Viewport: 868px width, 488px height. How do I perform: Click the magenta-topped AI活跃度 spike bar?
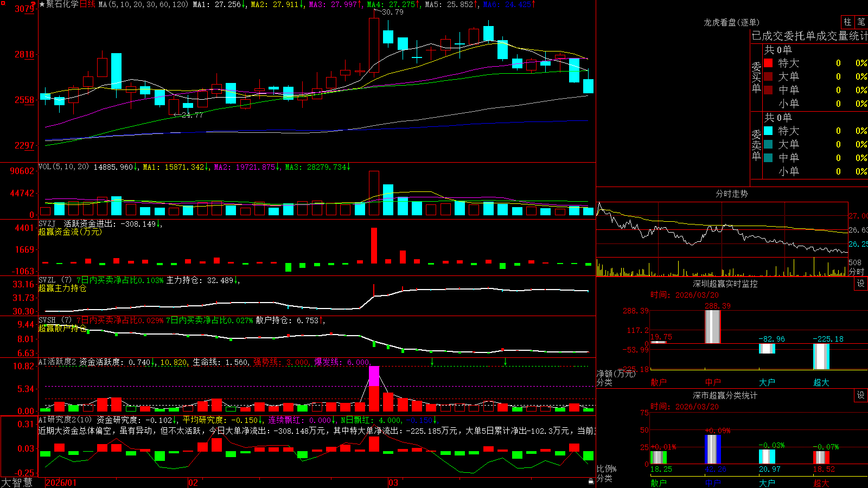point(374,389)
